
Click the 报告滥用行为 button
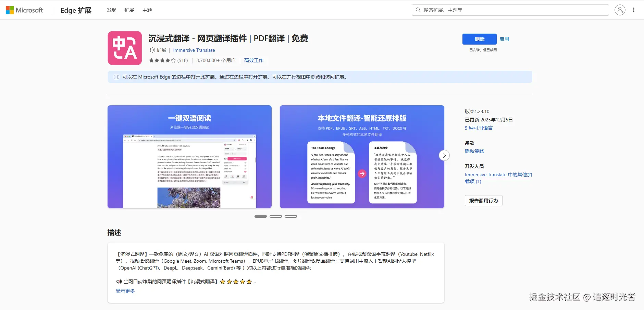pyautogui.click(x=483, y=201)
